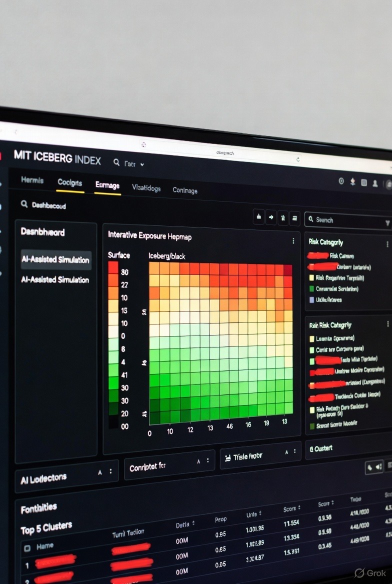Click the first icon button below Custert panel
The height and width of the screenshot is (584, 392).
[x=369, y=467]
